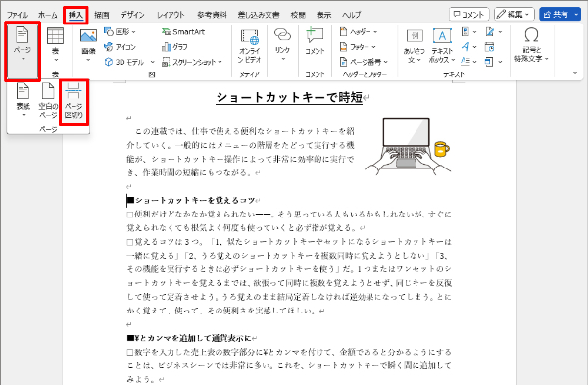Open the drop cap icon menu
The width and height of the screenshot is (588, 385).
[x=468, y=61]
